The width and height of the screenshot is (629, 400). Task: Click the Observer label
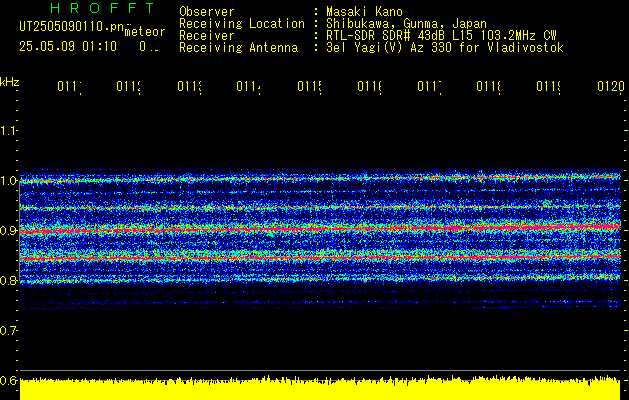click(207, 12)
